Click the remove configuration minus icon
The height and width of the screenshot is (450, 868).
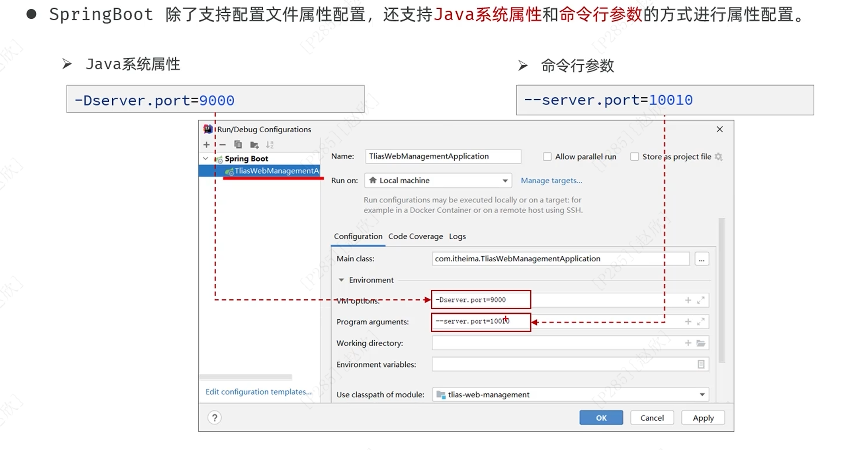point(223,145)
